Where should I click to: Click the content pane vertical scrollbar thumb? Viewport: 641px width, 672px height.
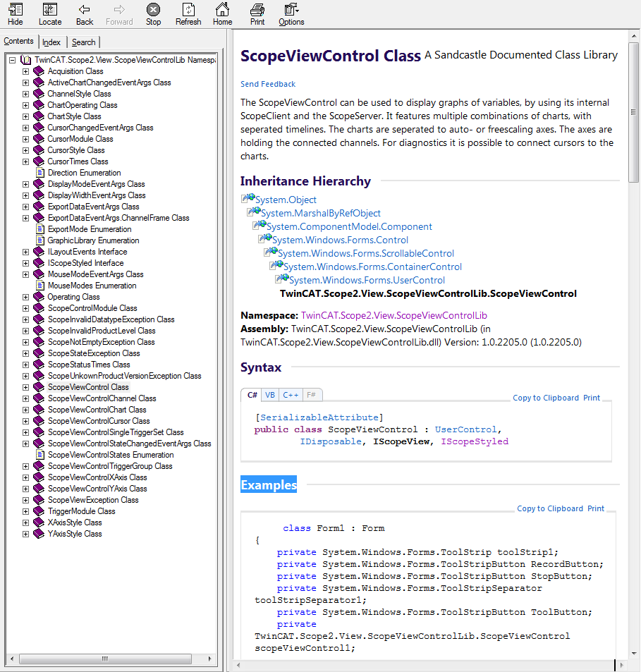pos(633,112)
